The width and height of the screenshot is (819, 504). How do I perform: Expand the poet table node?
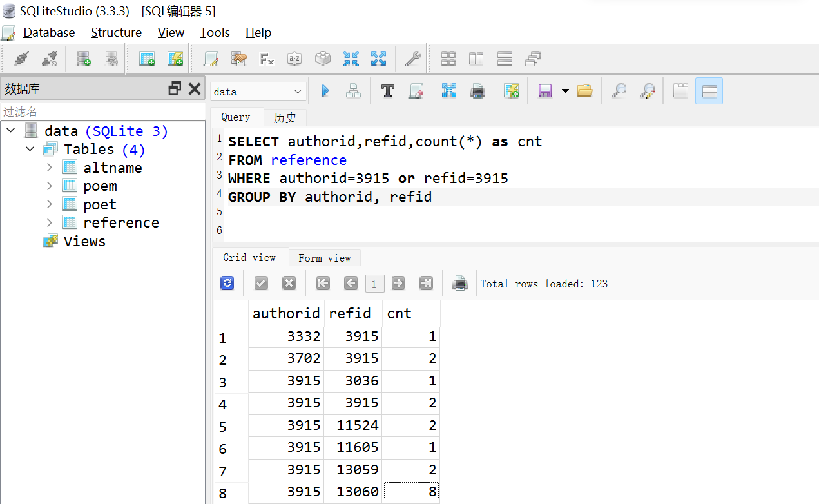click(50, 204)
